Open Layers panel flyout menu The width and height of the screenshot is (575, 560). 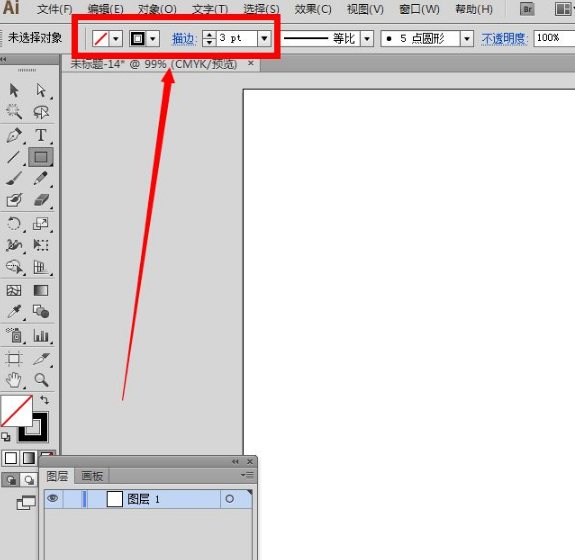pos(248,475)
